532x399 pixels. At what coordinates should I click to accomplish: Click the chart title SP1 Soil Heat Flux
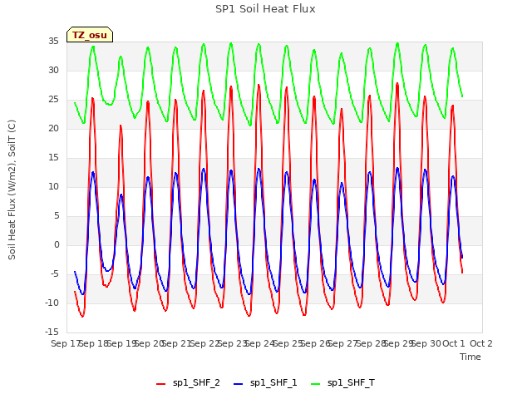[x=265, y=9]
